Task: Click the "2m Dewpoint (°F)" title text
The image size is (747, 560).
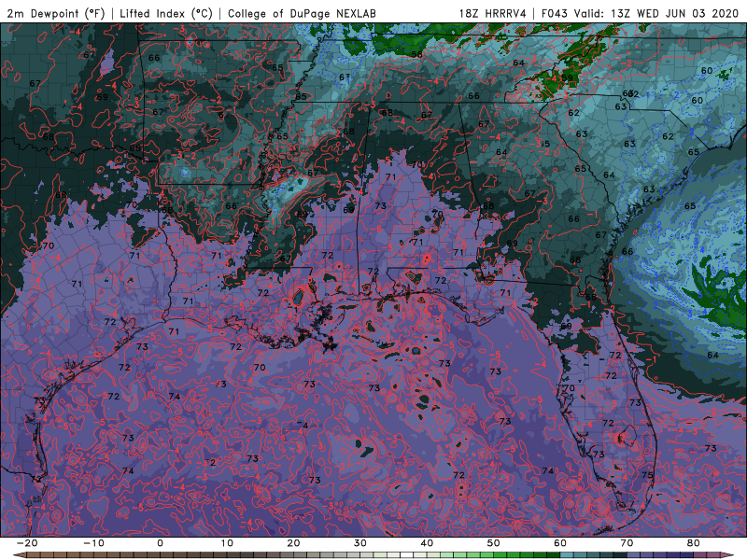Action: coord(56,13)
